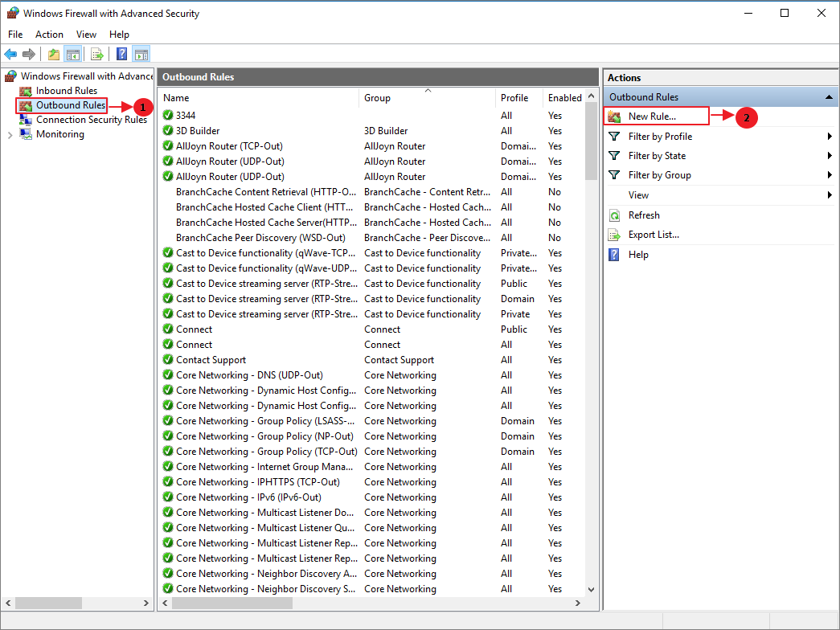The width and height of the screenshot is (840, 630).
Task: Click the Inbound Rules tree icon
Action: pos(25,91)
